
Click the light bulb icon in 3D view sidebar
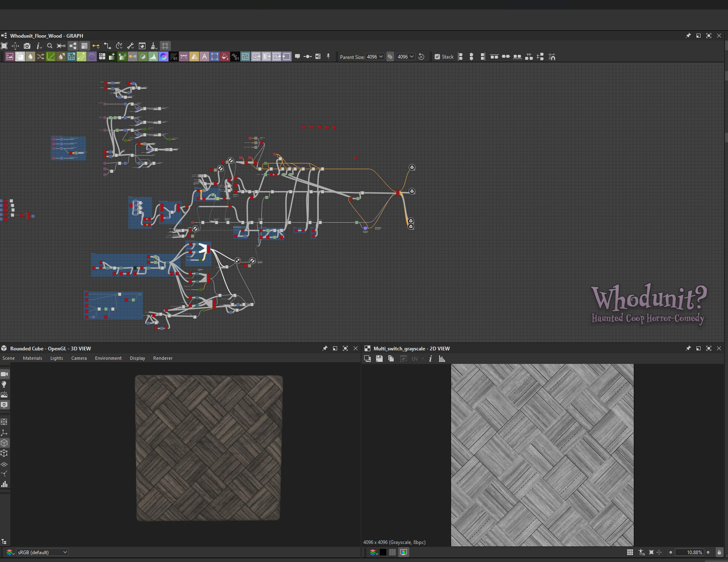(x=5, y=384)
